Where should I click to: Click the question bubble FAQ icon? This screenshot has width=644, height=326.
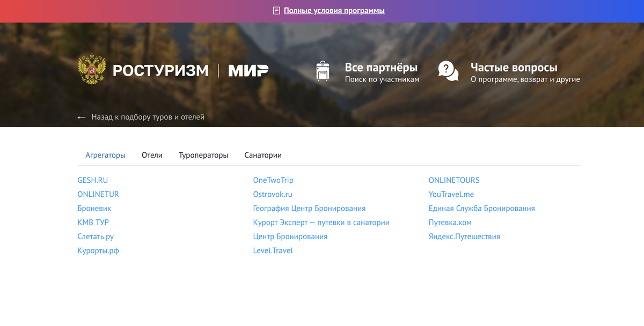tap(448, 71)
